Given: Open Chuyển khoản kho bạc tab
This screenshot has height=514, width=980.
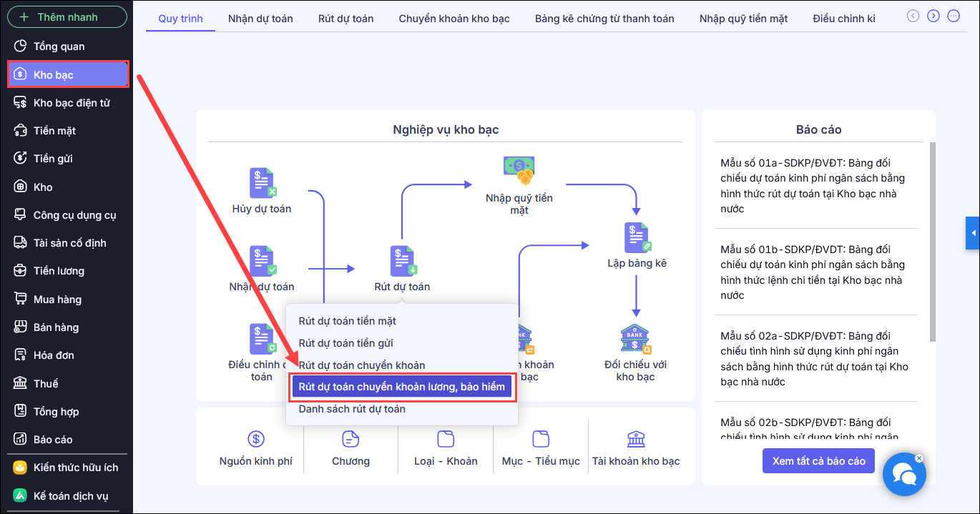Looking at the screenshot, I should click(x=454, y=19).
